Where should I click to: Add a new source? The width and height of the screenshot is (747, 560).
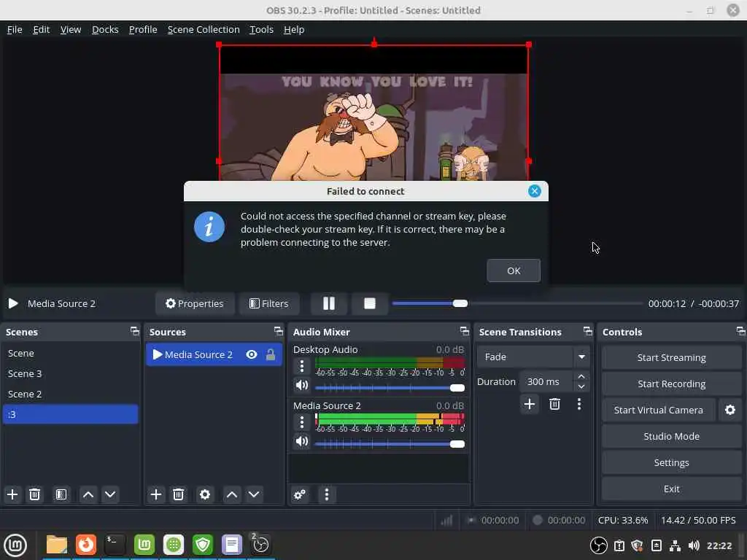156,494
